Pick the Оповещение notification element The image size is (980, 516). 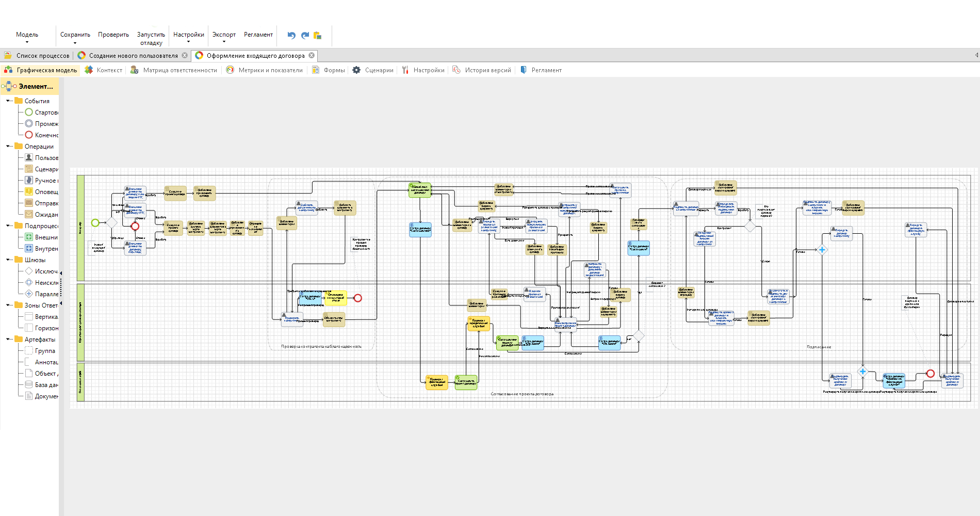tap(41, 191)
